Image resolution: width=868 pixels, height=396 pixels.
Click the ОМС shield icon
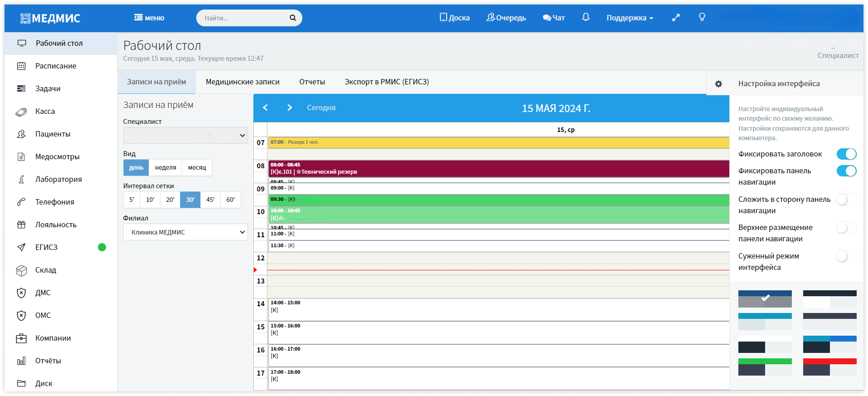21,316
